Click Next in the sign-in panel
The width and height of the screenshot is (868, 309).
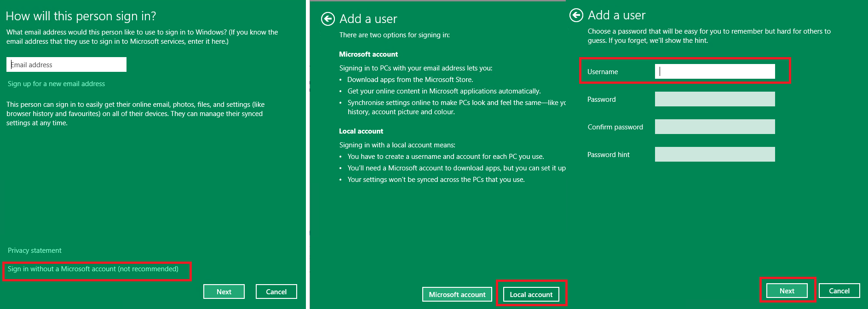[224, 292]
